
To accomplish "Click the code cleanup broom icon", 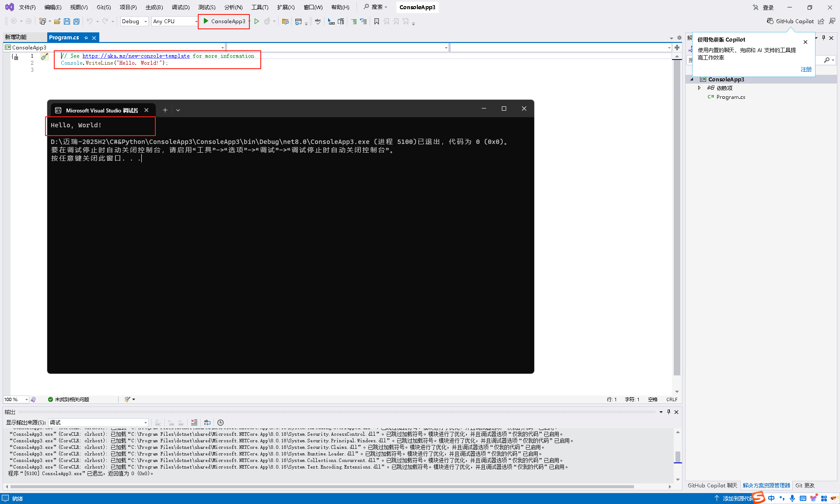I will (x=127, y=399).
